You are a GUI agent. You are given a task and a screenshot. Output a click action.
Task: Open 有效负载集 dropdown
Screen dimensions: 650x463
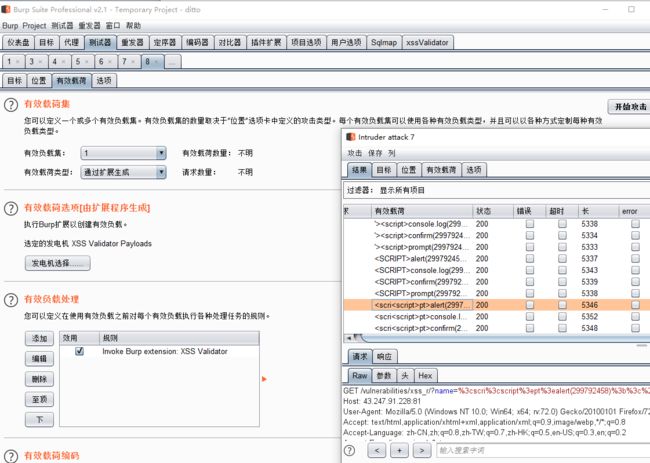[x=124, y=153]
